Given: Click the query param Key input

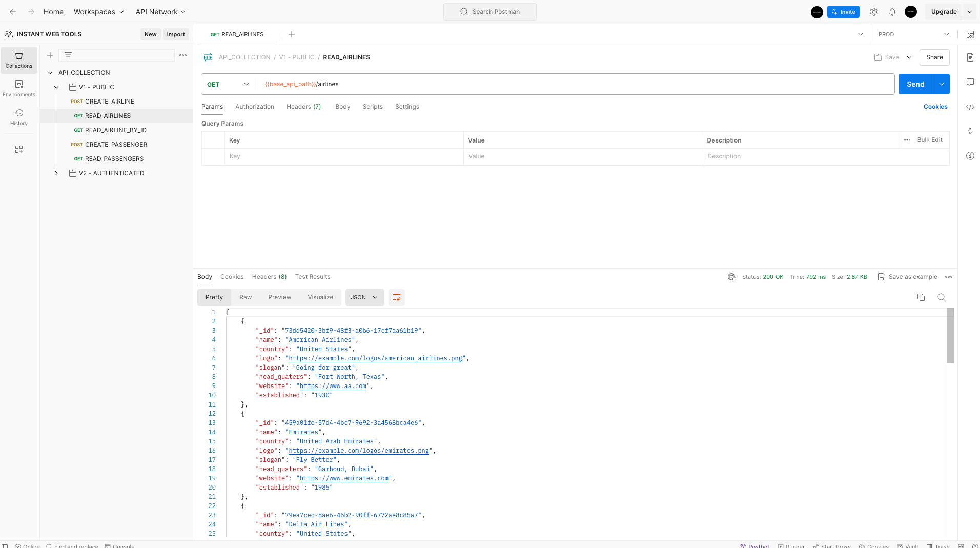Looking at the screenshot, I should (344, 156).
